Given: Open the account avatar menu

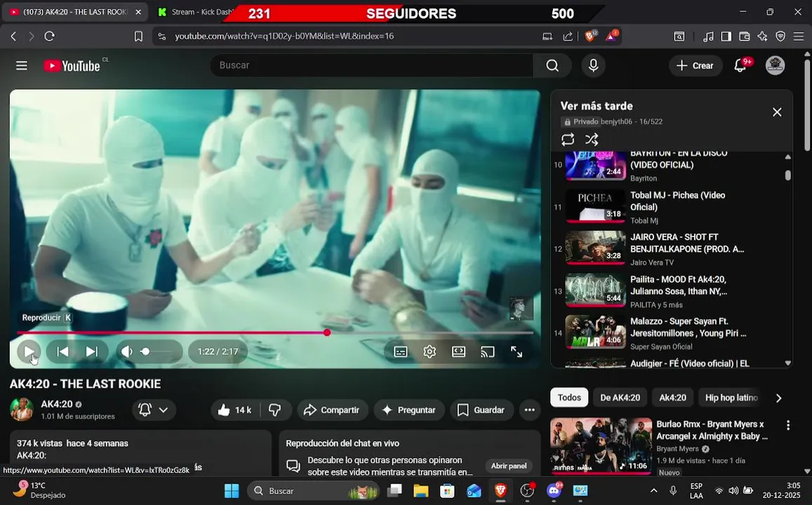Looking at the screenshot, I should coord(776,66).
